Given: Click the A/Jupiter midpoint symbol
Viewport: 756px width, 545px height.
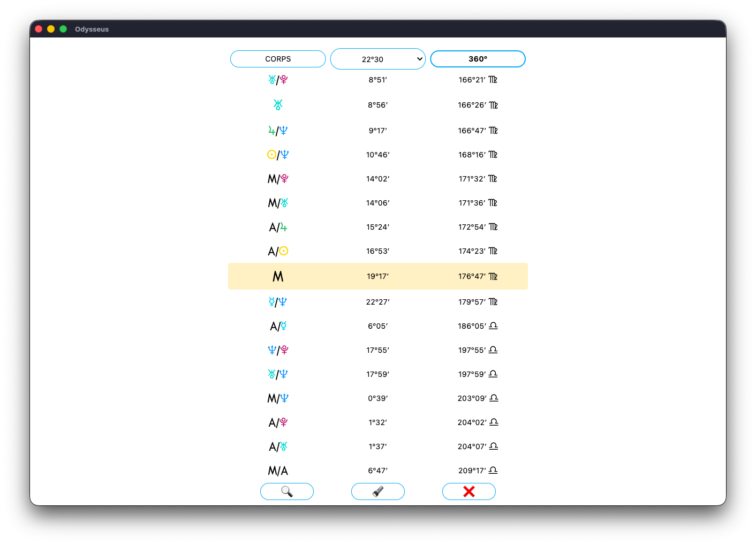Looking at the screenshot, I should tap(278, 227).
